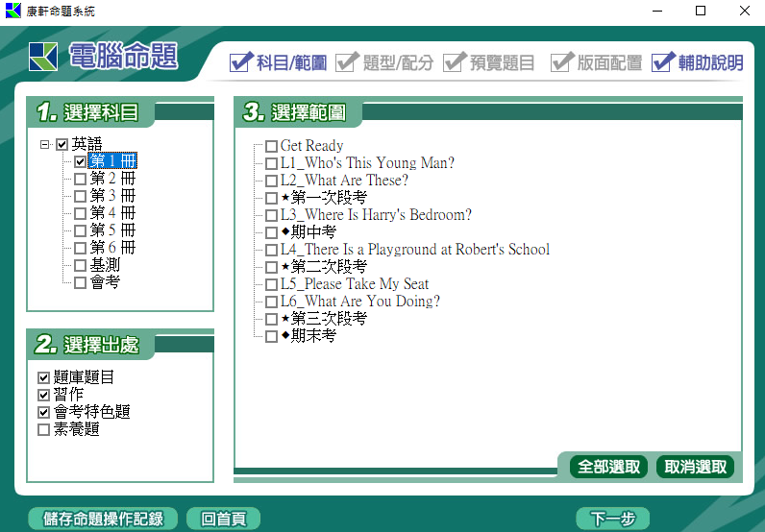Image resolution: width=765 pixels, height=532 pixels.
Task: Check L5_Please Take My Seat checkbox
Action: coord(271,284)
